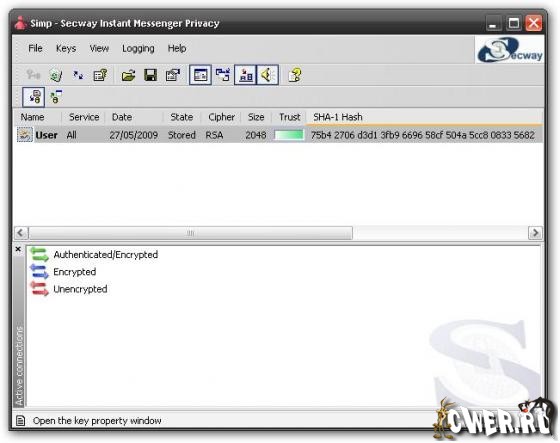Click the connected-windows toolbar icon

click(223, 75)
